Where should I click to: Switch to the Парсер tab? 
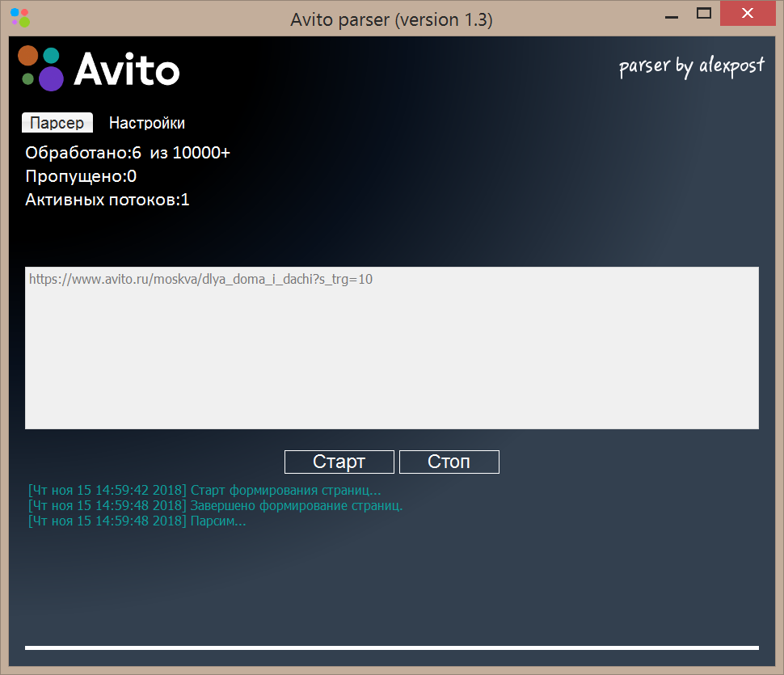click(57, 123)
